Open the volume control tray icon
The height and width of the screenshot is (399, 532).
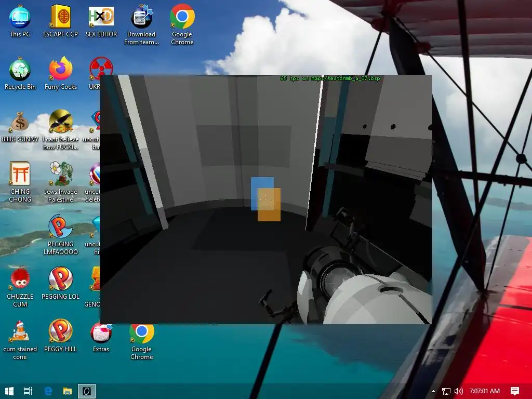click(x=458, y=391)
